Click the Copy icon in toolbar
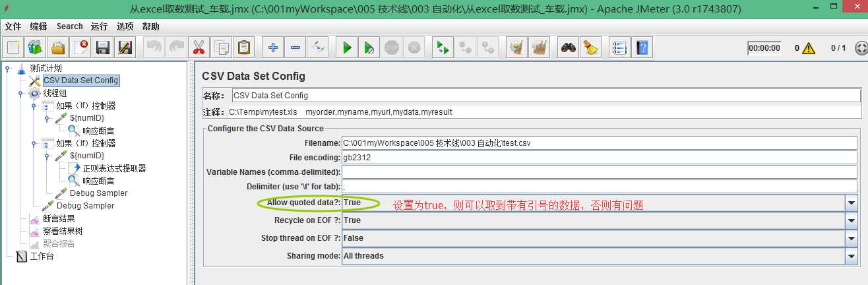 tap(222, 47)
